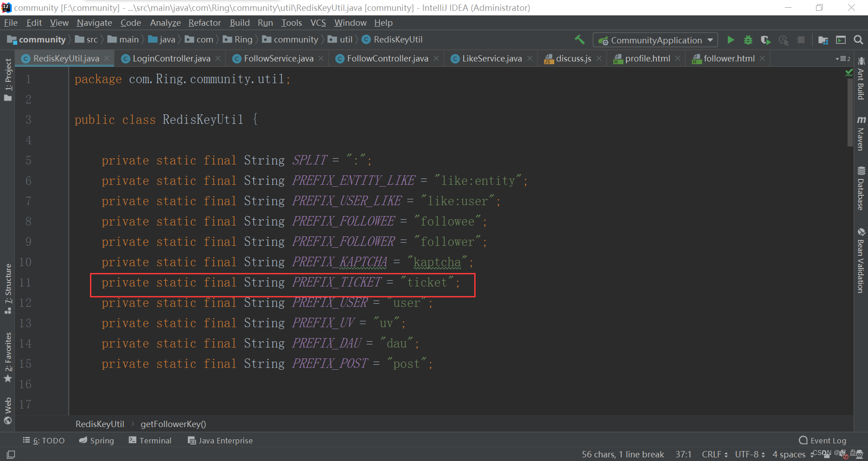Screen dimensions: 868x461
Task: Open the Navigate menu
Action: point(94,23)
